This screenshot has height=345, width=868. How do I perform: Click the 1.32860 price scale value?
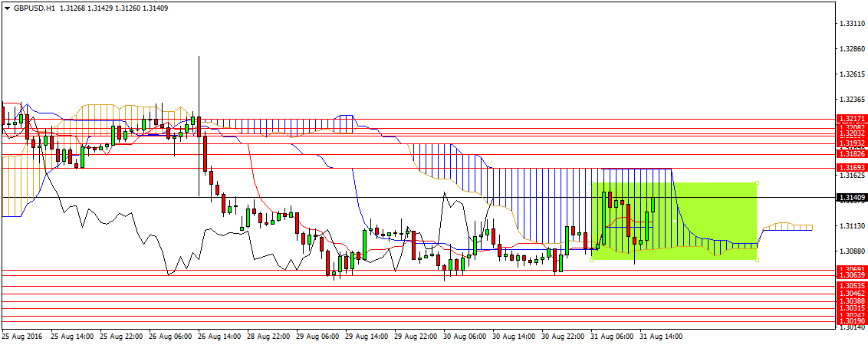851,49
